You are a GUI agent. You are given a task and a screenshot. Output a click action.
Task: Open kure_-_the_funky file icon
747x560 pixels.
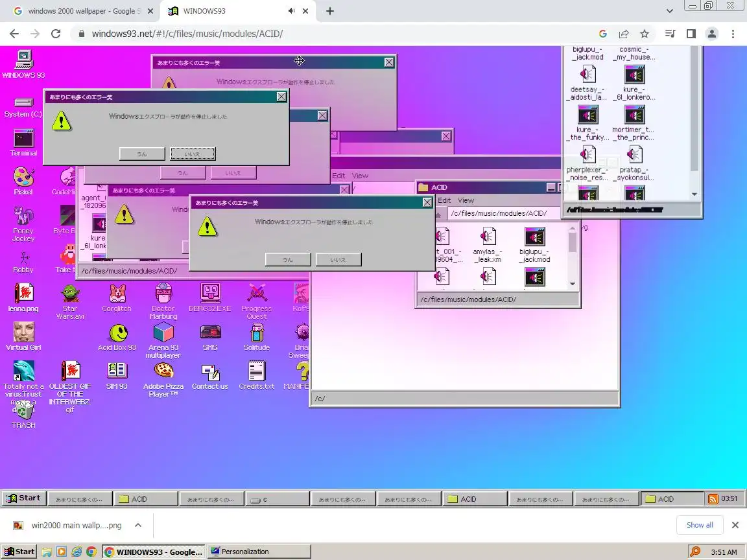pos(588,123)
